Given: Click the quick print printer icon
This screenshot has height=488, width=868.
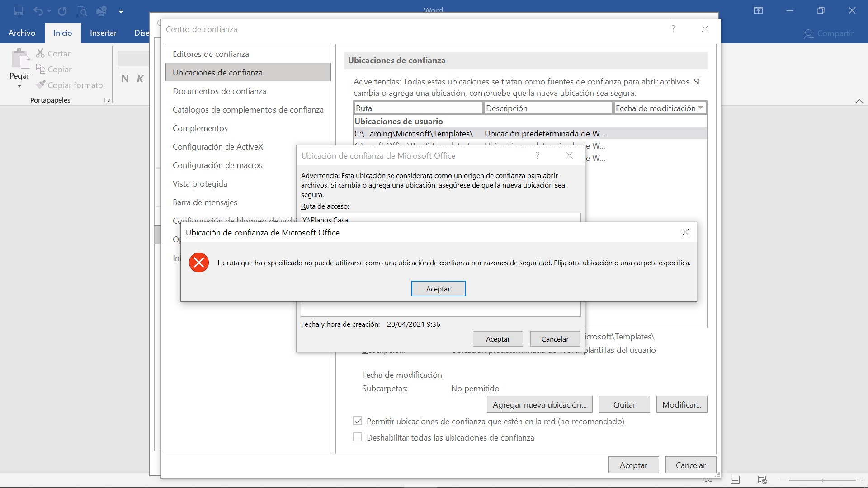Looking at the screenshot, I should tap(101, 11).
